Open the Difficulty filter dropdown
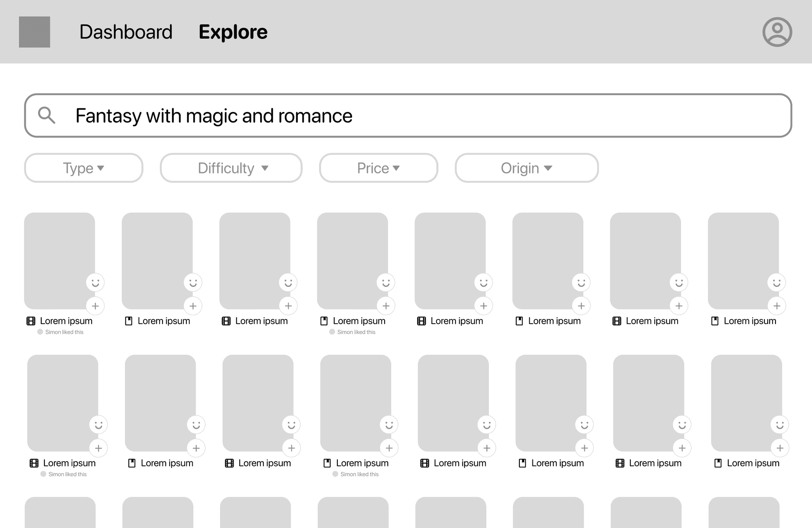 click(x=231, y=168)
